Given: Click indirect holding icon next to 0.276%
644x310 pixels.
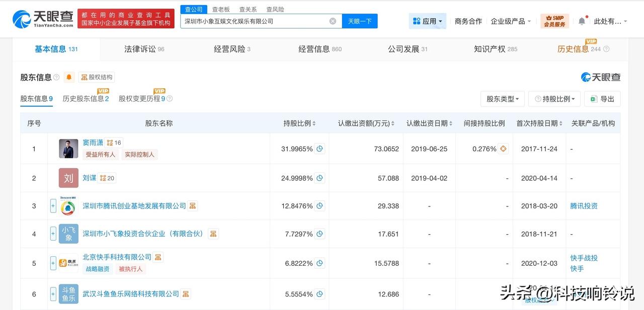Looking at the screenshot, I should [504, 149].
